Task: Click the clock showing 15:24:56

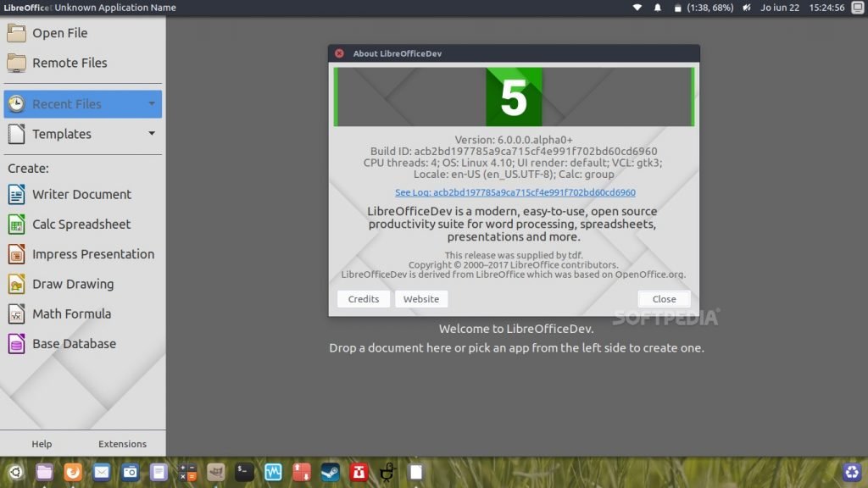Action: pos(826,8)
